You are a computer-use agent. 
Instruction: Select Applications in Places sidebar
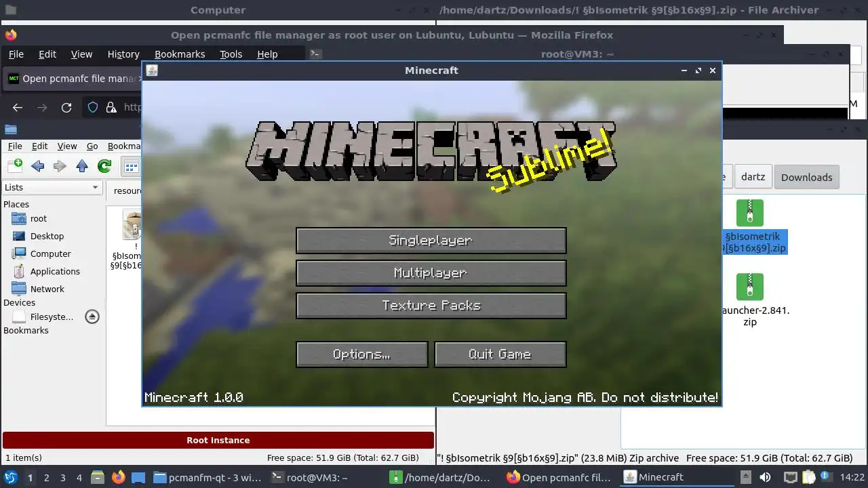(55, 271)
